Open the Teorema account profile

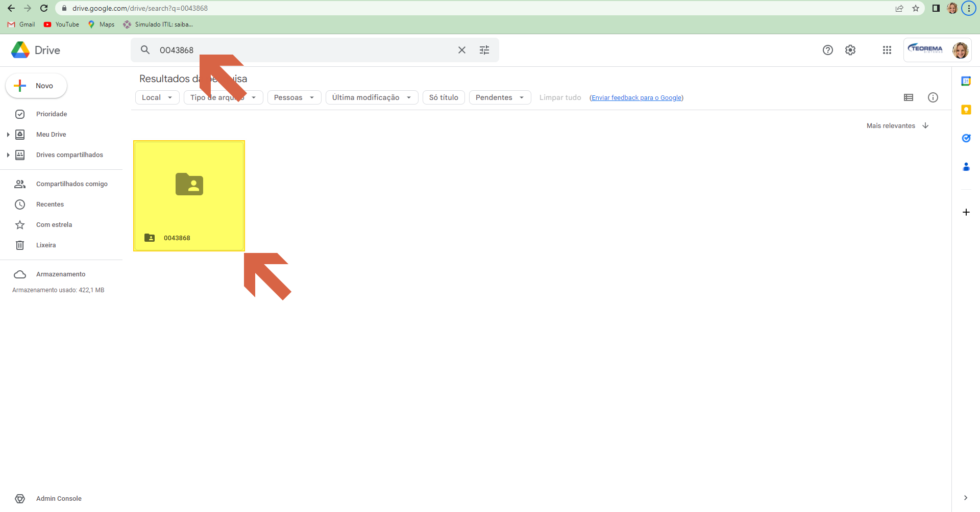938,50
